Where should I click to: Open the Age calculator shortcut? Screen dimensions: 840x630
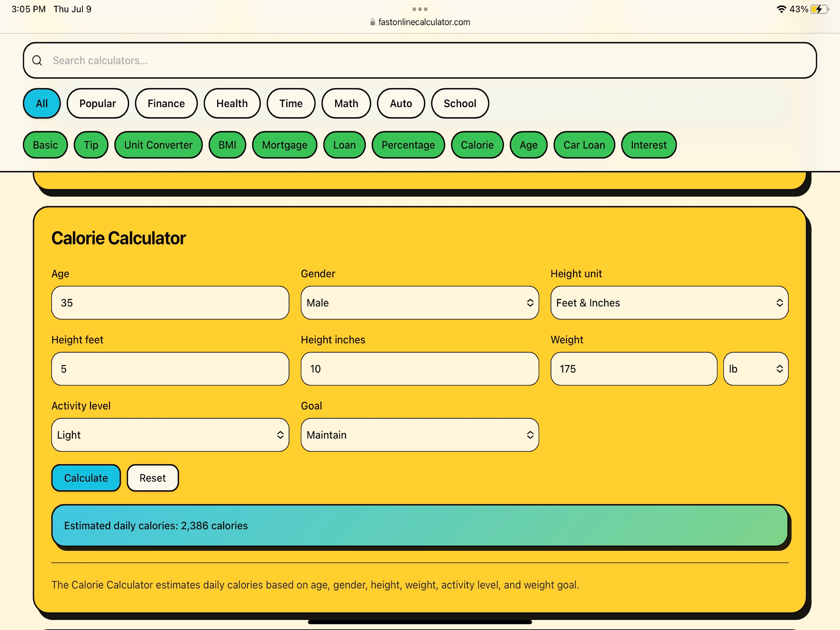529,145
